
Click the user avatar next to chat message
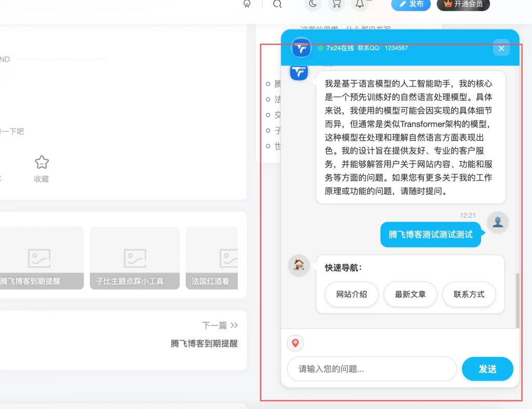pyautogui.click(x=497, y=222)
